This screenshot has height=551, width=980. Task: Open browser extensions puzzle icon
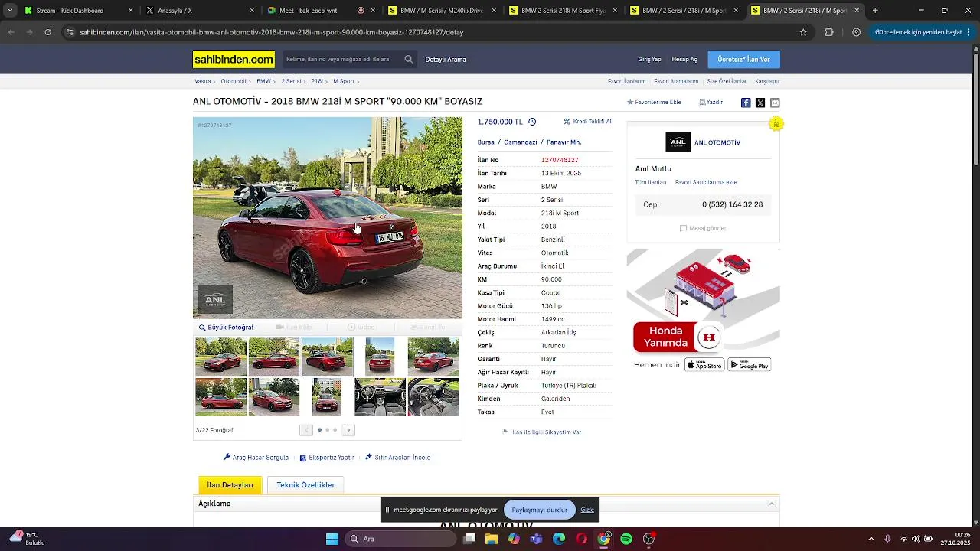point(829,32)
